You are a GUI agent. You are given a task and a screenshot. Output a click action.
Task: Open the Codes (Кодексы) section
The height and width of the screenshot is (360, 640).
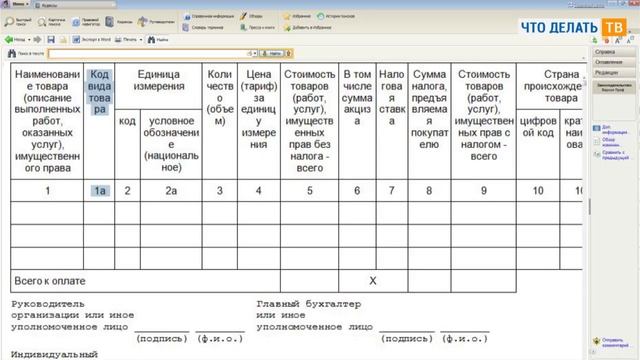point(119,22)
